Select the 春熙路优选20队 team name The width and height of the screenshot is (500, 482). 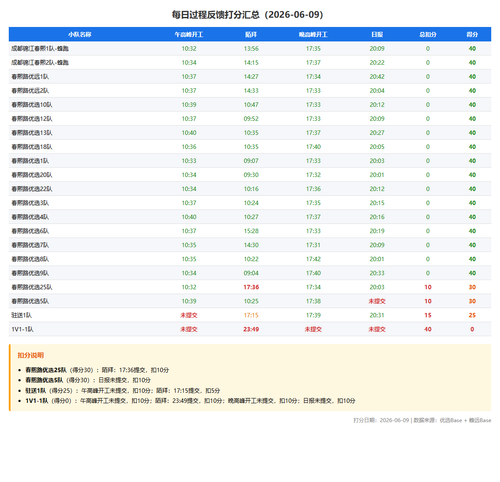(x=32, y=175)
